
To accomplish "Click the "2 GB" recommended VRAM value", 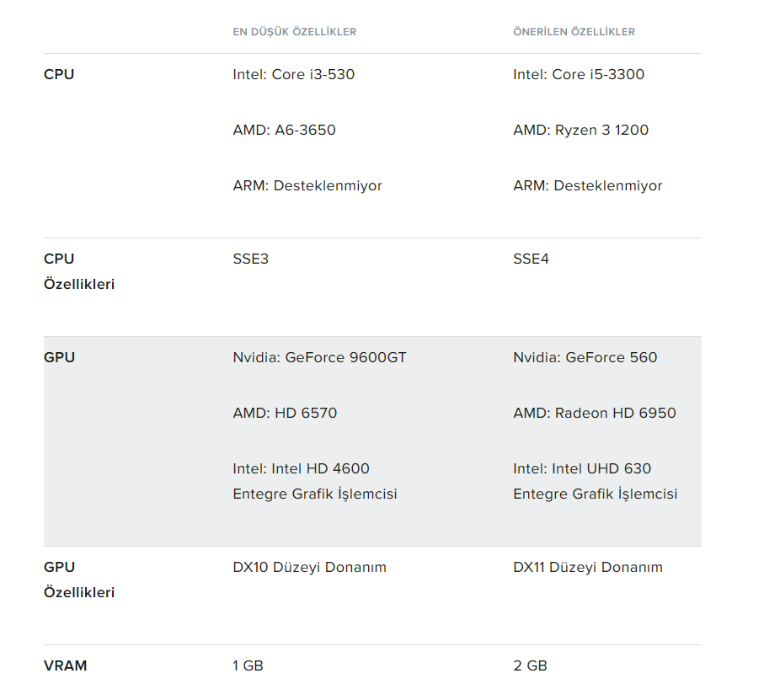I will [530, 665].
